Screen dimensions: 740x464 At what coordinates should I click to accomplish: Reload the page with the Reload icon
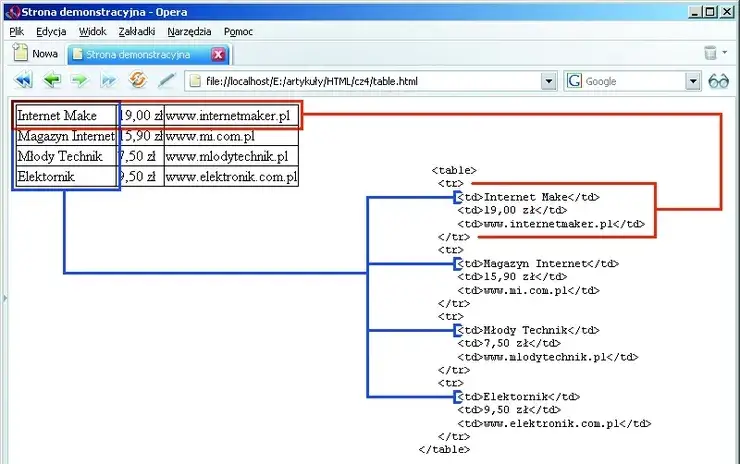coord(139,80)
